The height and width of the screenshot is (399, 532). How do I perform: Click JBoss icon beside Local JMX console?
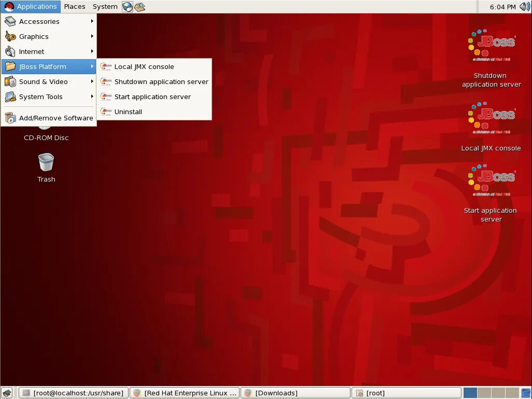pos(106,66)
